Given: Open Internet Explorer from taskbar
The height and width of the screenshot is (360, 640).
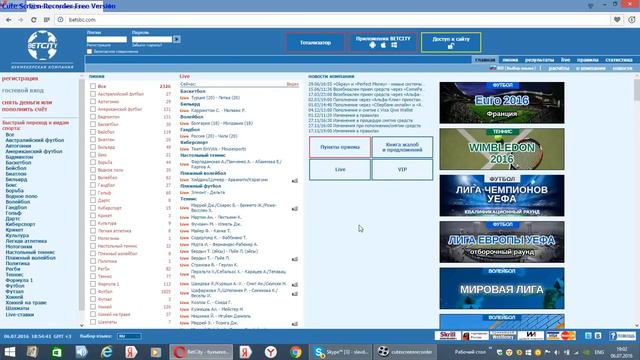Looking at the screenshot, I should [107, 352].
